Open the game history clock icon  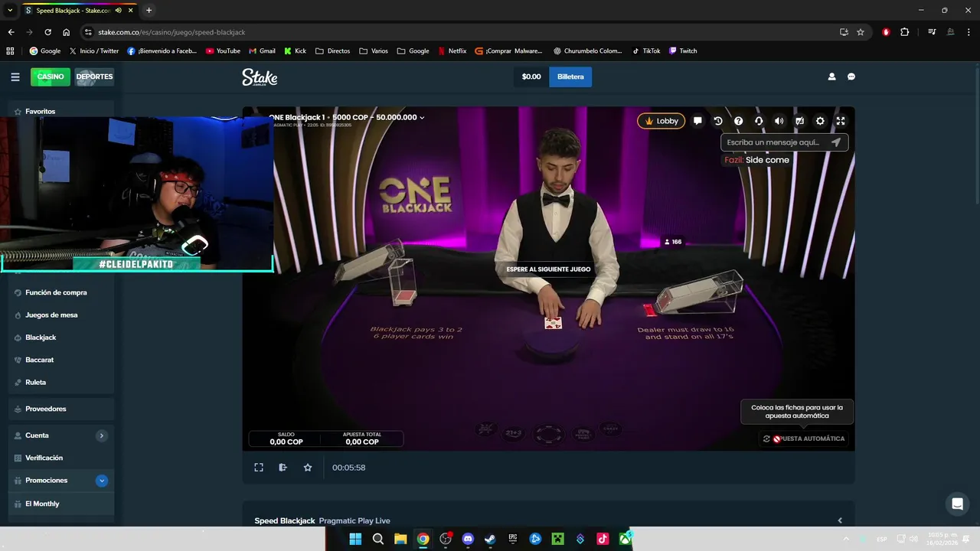click(x=718, y=121)
